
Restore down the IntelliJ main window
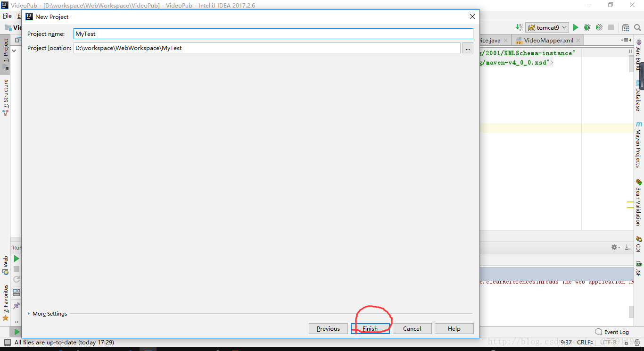(611, 5)
